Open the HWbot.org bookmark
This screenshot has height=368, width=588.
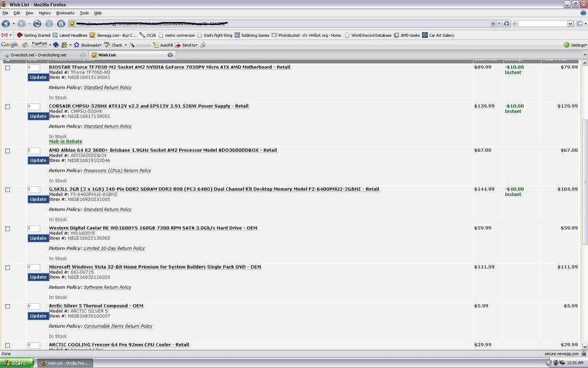(322, 35)
